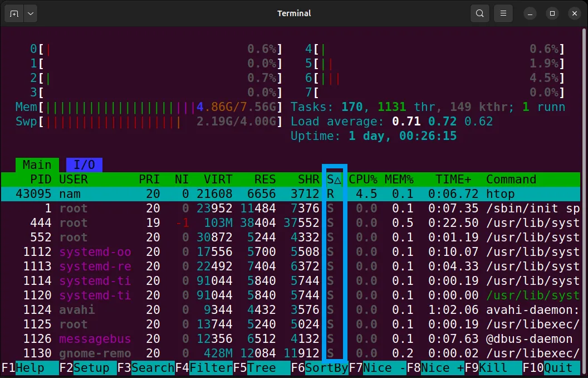Sort by the PRI column header
This screenshot has width=588, height=378.
click(x=149, y=180)
